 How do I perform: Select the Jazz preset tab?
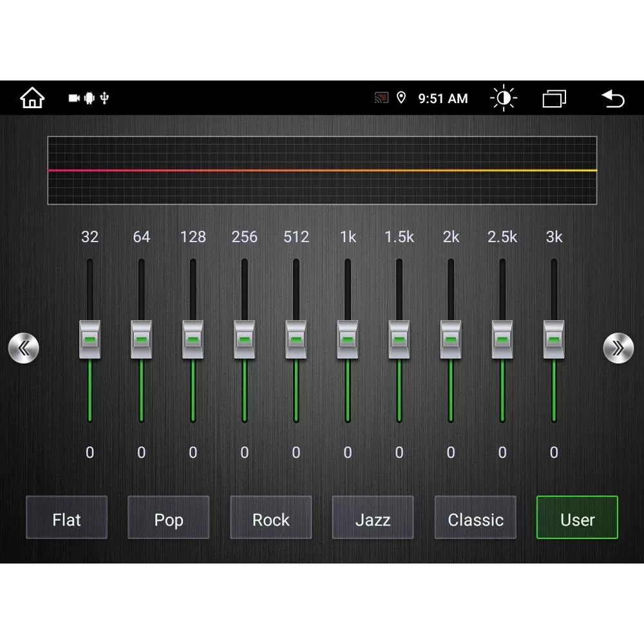[x=373, y=518]
